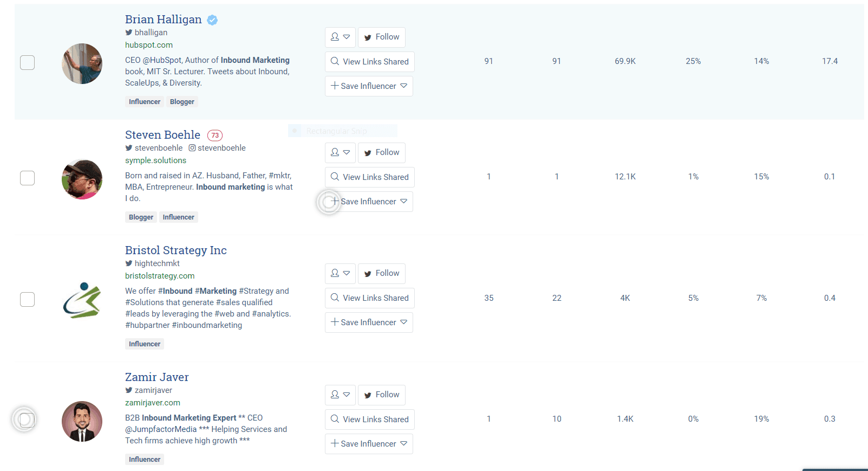Viewport: 868px width, 471px height.
Task: Click the score badge 73 beside Steven Boehle
Action: point(215,136)
